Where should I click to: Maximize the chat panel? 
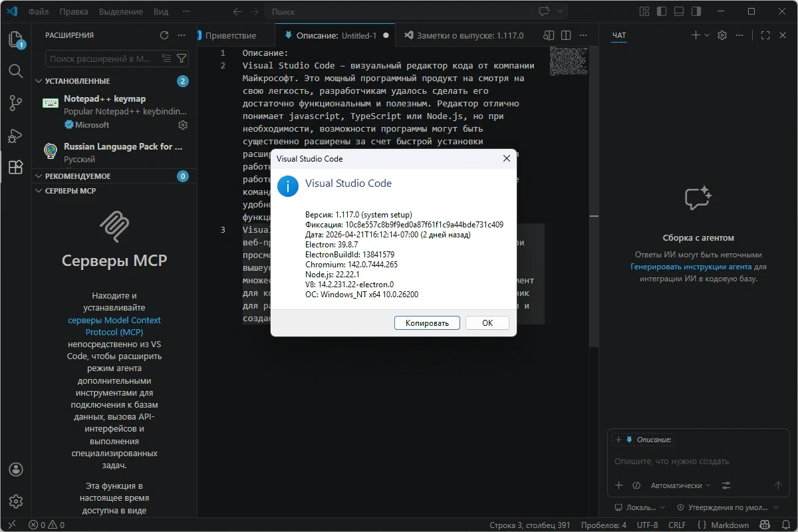click(x=765, y=35)
